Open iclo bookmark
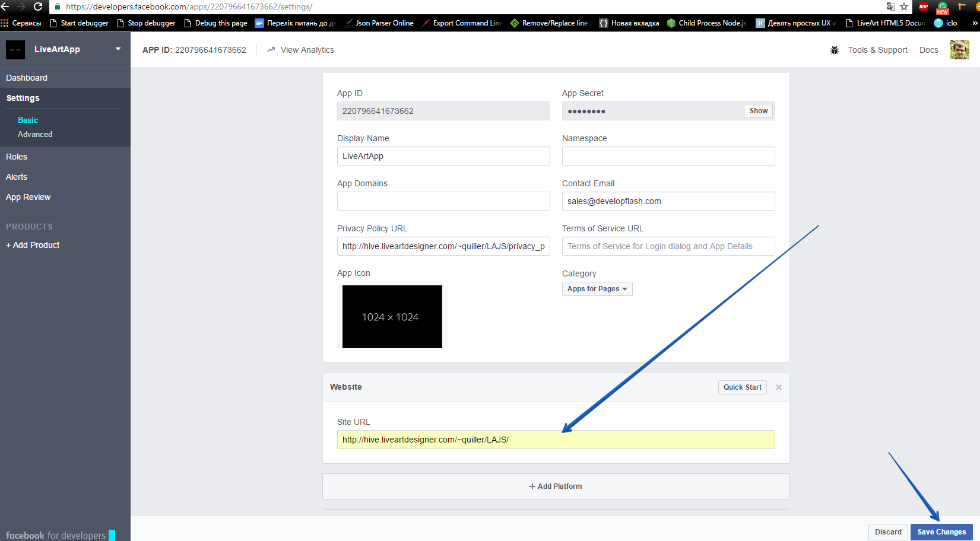This screenshot has height=541, width=980. [946, 23]
